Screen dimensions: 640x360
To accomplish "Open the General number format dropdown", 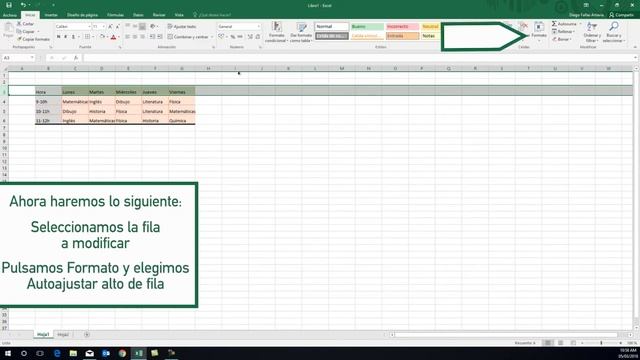I will pyautogui.click(x=258, y=27).
